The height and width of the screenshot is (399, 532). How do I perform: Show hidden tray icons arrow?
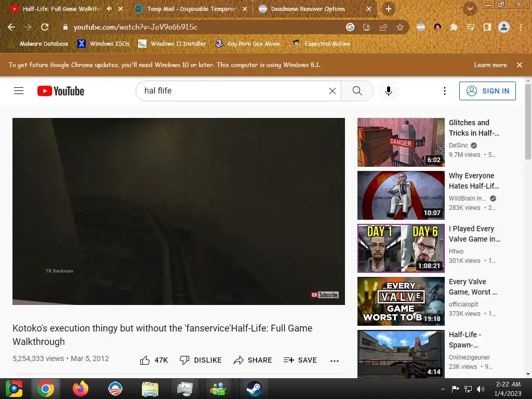pos(443,389)
